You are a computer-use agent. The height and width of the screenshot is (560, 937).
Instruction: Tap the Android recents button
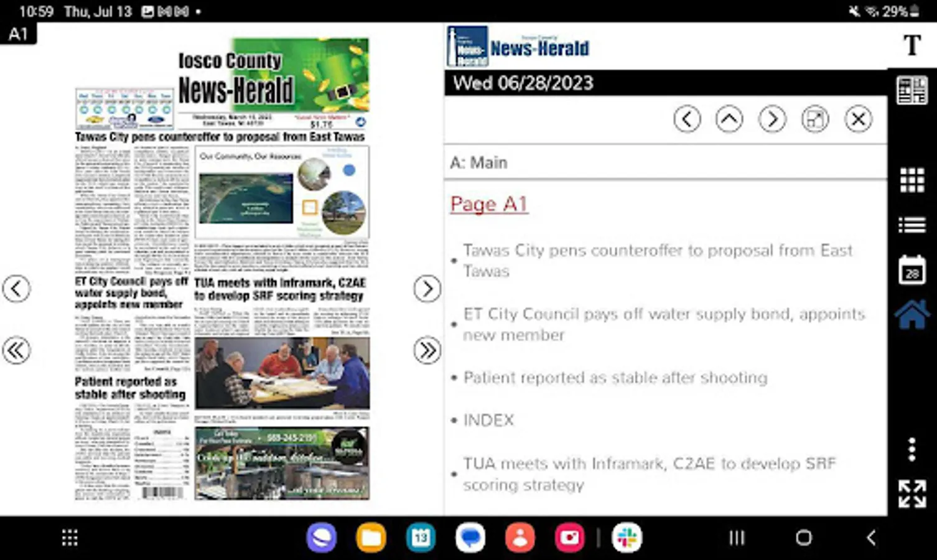point(737,538)
